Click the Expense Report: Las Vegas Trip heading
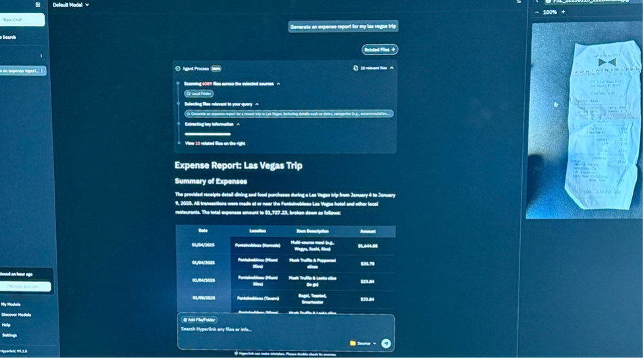Image resolution: width=644 pixels, height=359 pixels. click(x=238, y=166)
